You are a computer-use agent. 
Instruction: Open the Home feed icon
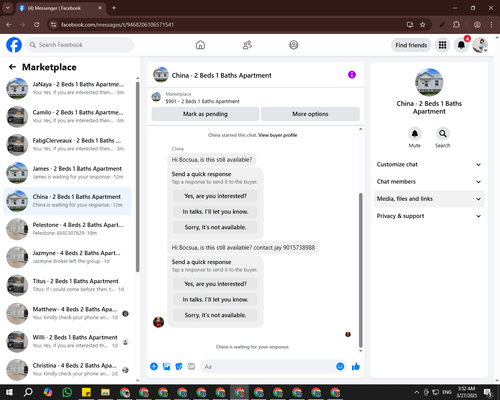click(200, 45)
